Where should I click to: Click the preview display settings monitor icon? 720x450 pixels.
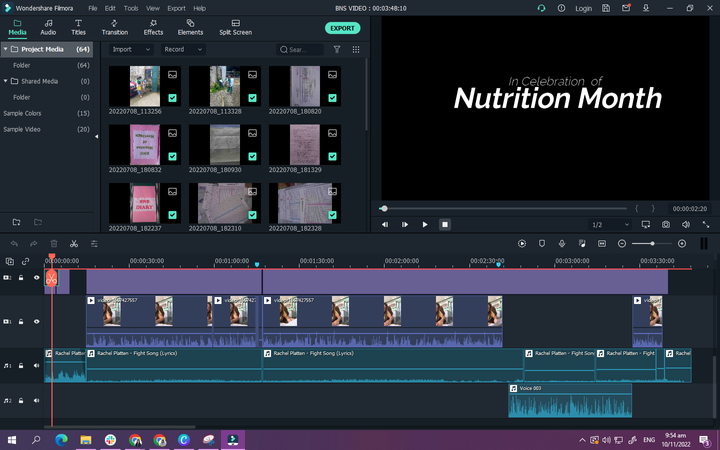(x=646, y=225)
